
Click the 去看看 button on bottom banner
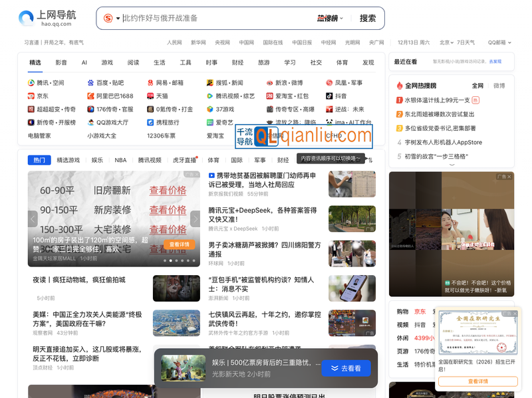tap(346, 368)
